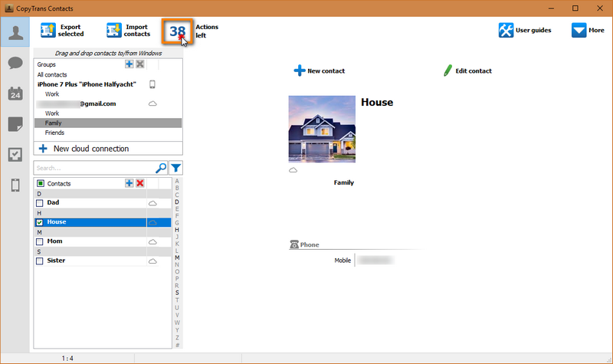Click the magnifier search icon

pyautogui.click(x=161, y=168)
